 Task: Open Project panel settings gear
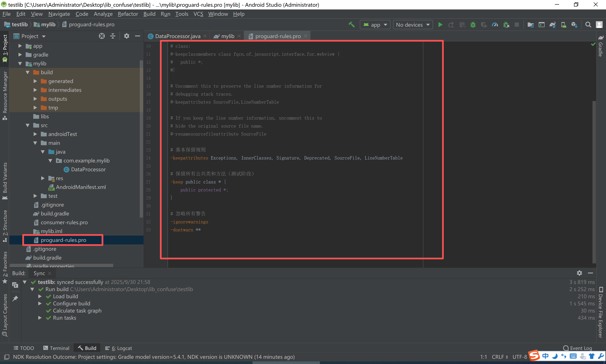[126, 36]
